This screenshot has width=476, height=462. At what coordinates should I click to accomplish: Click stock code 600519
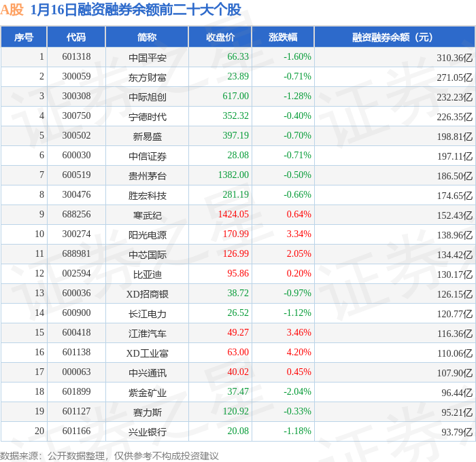tap(76, 175)
